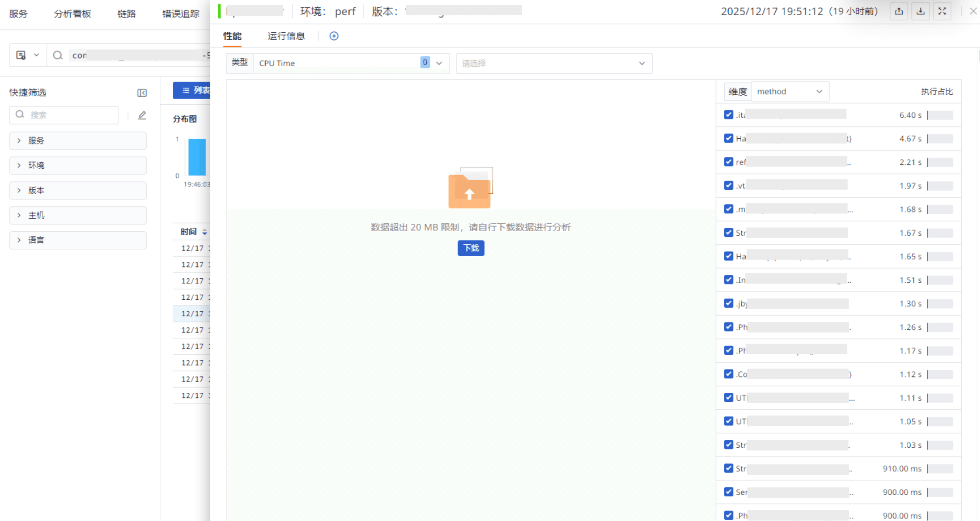This screenshot has width=980, height=521.
Task: Open the 分析看板 menu item
Action: click(72, 14)
